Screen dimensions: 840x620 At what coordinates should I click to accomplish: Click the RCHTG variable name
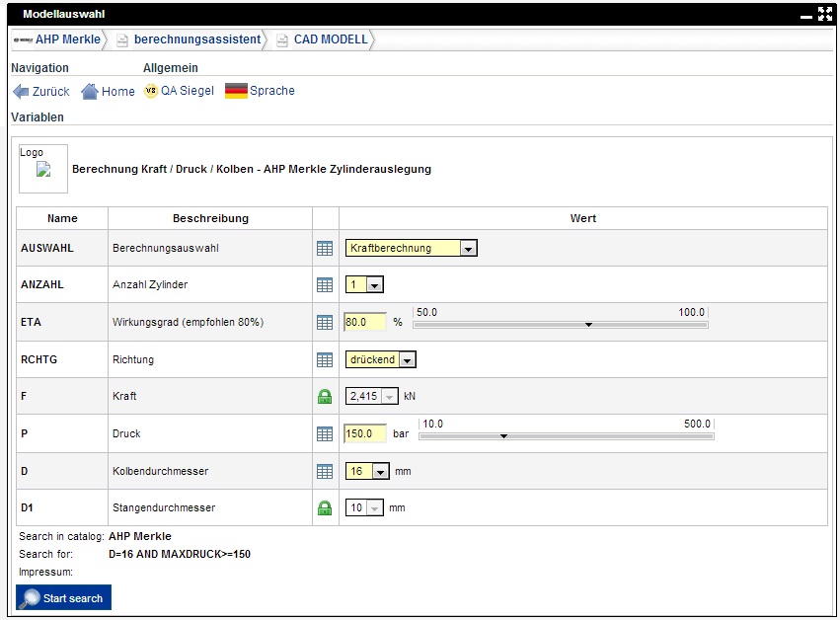tap(38, 359)
